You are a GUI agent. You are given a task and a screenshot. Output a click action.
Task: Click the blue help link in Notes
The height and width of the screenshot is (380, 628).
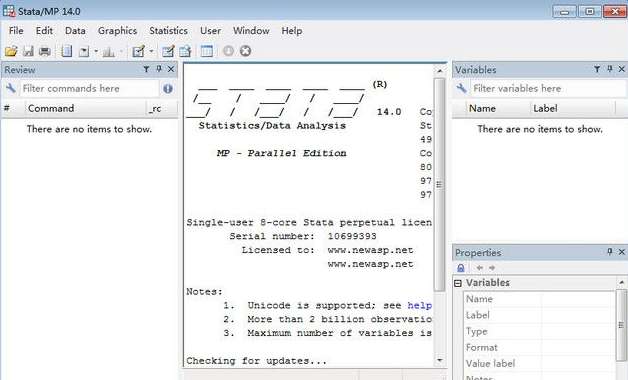coord(419,306)
